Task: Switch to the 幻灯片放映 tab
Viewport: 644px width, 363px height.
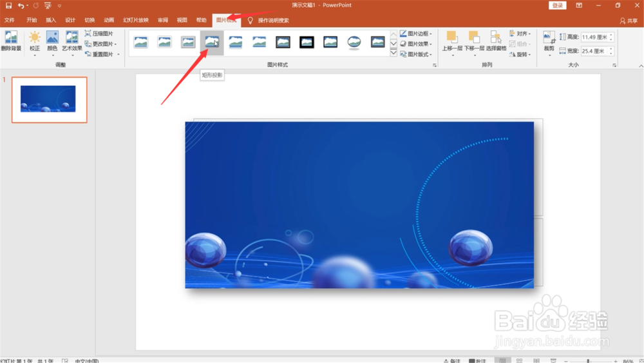Action: (136, 20)
